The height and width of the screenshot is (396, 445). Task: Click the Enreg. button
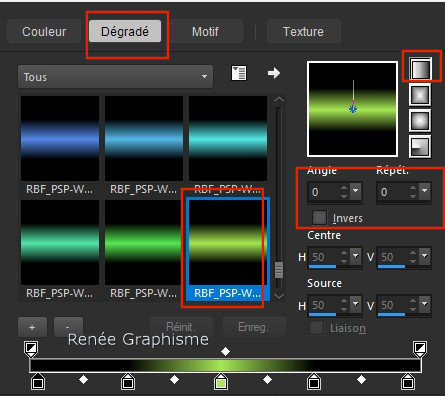point(254,327)
